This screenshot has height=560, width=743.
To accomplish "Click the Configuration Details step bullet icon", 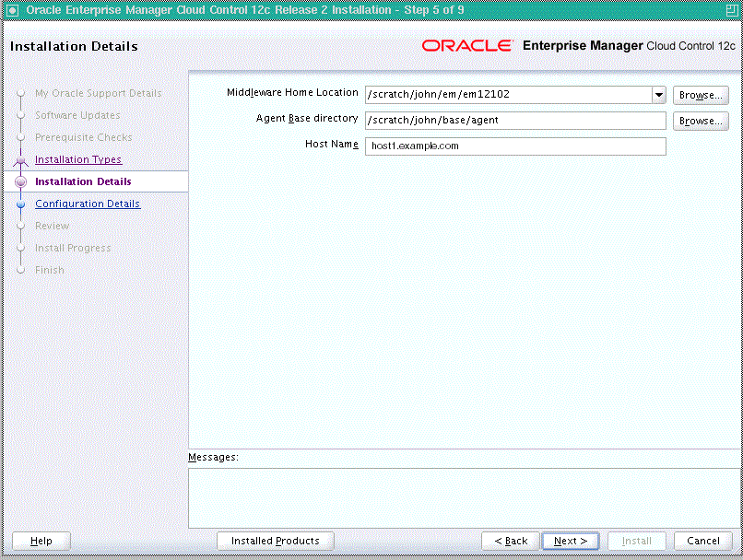I will click(21, 204).
